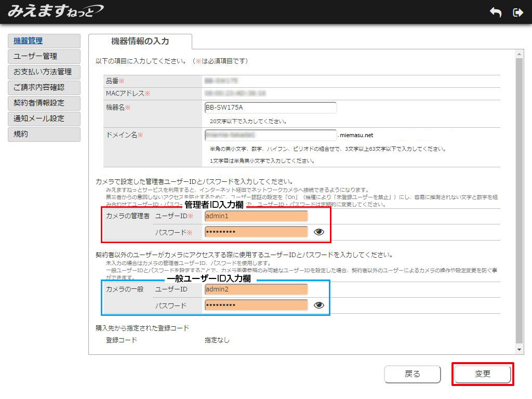Show the general user password
Viewport: 532px width, 399px height.
319,305
